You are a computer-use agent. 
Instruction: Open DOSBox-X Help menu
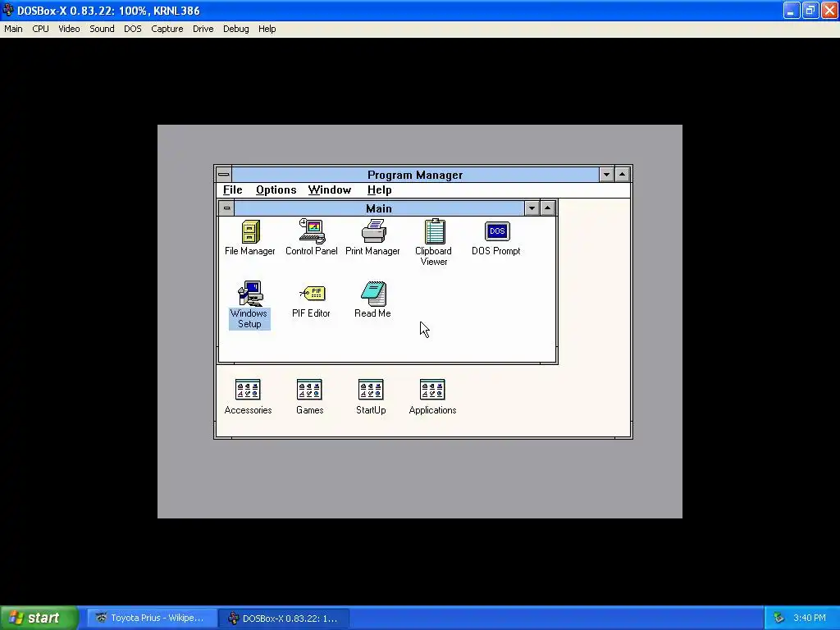click(267, 29)
